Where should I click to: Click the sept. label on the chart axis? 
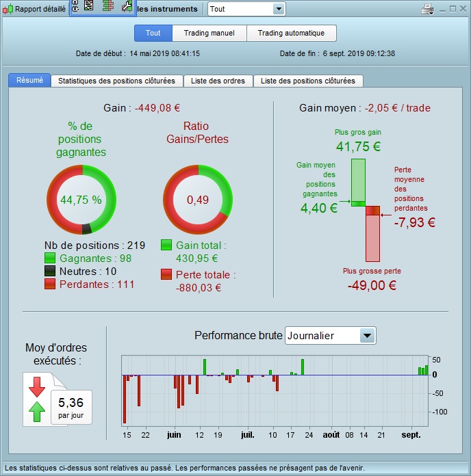tap(411, 435)
